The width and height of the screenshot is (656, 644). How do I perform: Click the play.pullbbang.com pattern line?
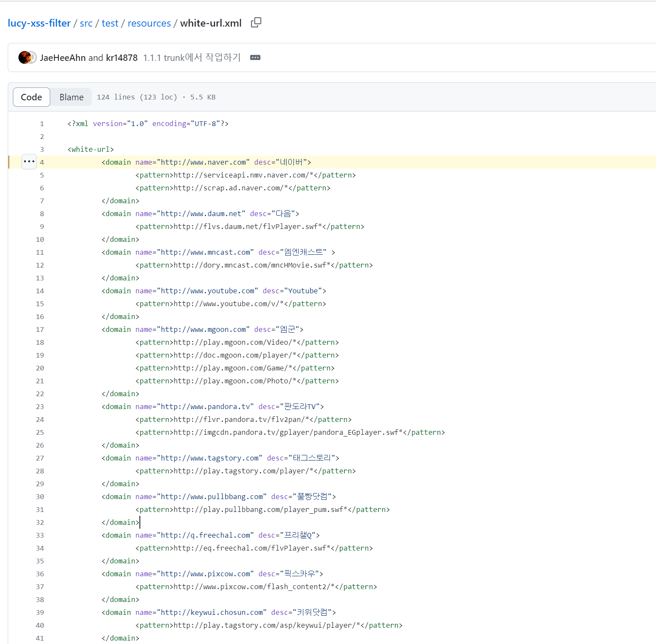[263, 509]
